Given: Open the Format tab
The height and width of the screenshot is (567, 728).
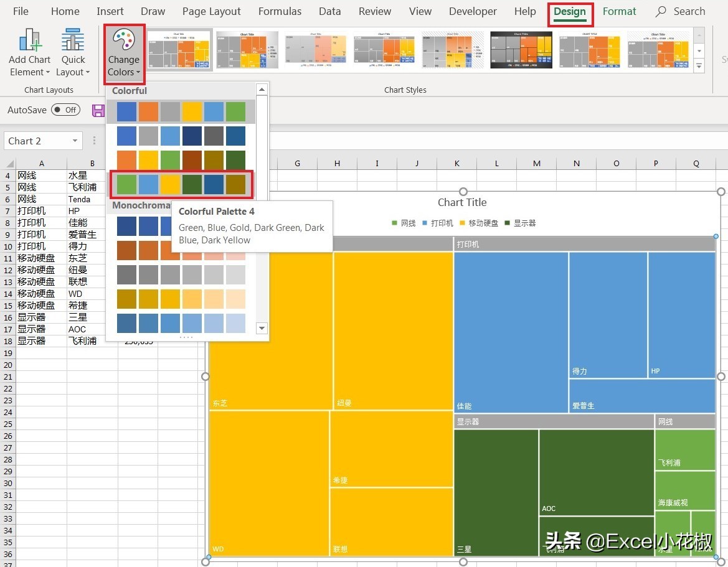Looking at the screenshot, I should point(619,12).
